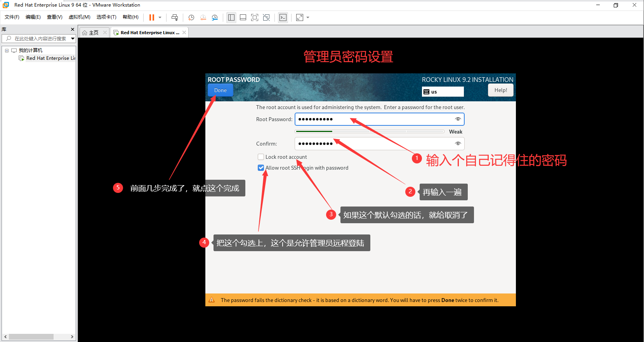644x342 pixels.
Task: Toggle Unity mode icon
Action: coord(266,17)
